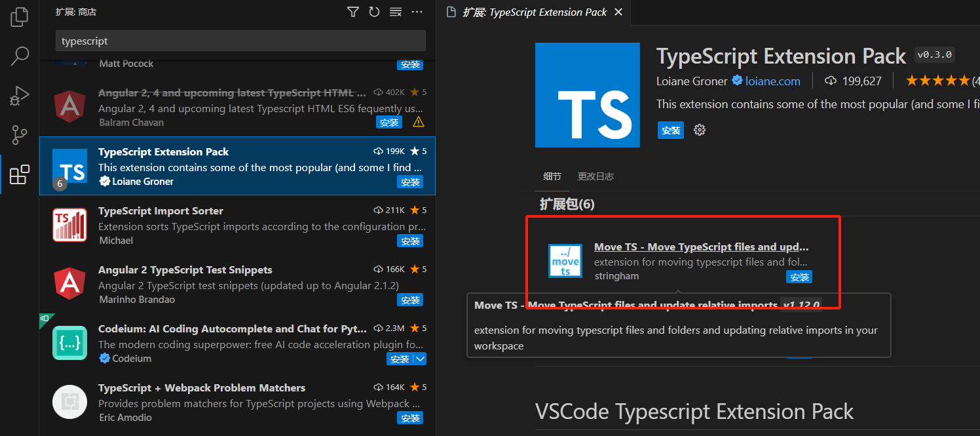Install Angular 2 TypeScript Test Snippets
This screenshot has height=436, width=980.
click(x=410, y=300)
